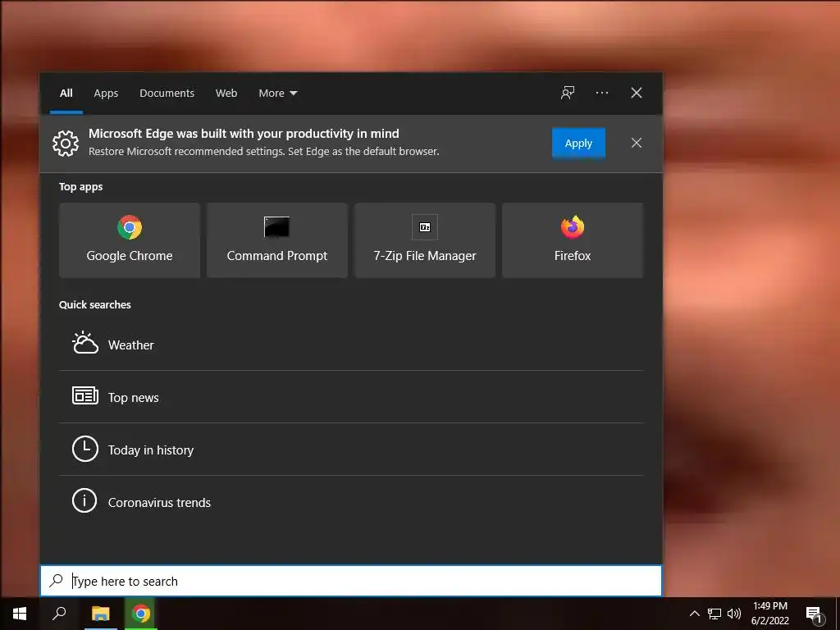Open the search feedback icon
The width and height of the screenshot is (840, 630).
[x=568, y=93]
